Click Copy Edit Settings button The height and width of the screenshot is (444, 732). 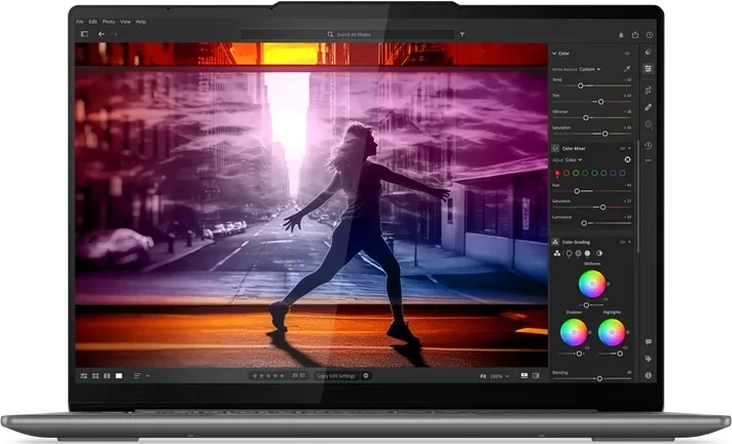click(x=335, y=375)
